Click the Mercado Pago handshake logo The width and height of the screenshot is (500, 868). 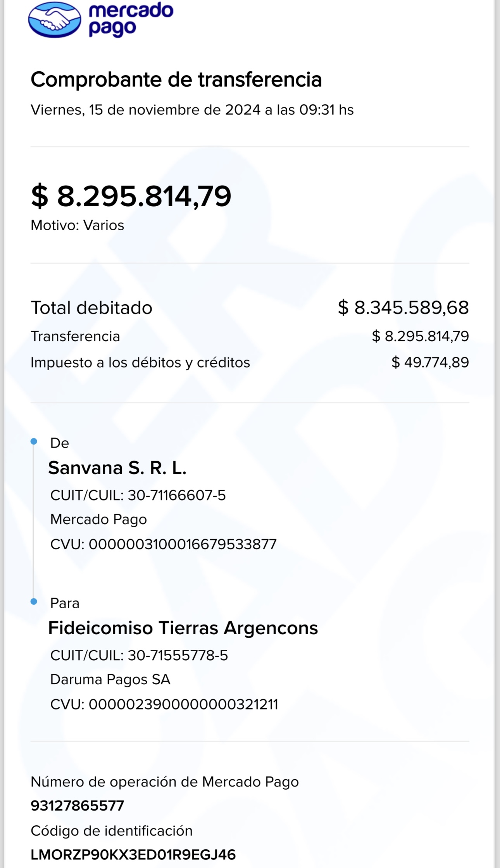55,20
